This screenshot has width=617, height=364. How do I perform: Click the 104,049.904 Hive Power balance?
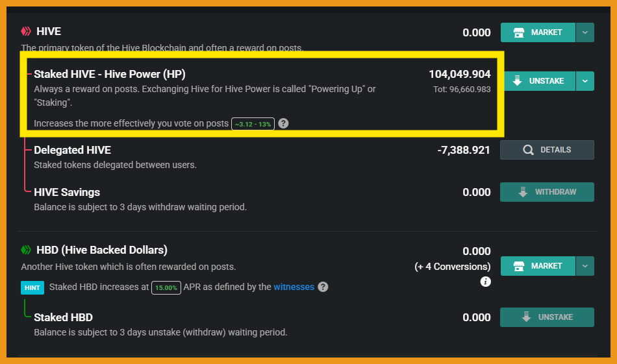pyautogui.click(x=459, y=74)
